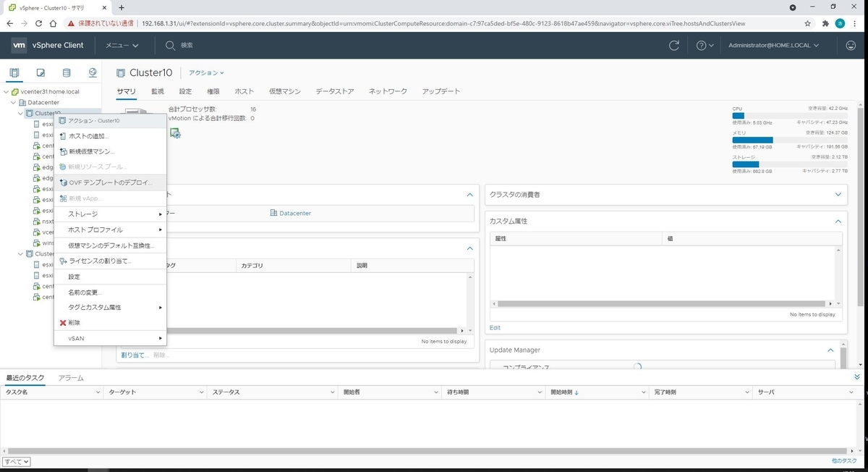This screenshot has height=472, width=868.
Task: Collapse the bottom Recent Tasks panel
Action: coord(857,377)
